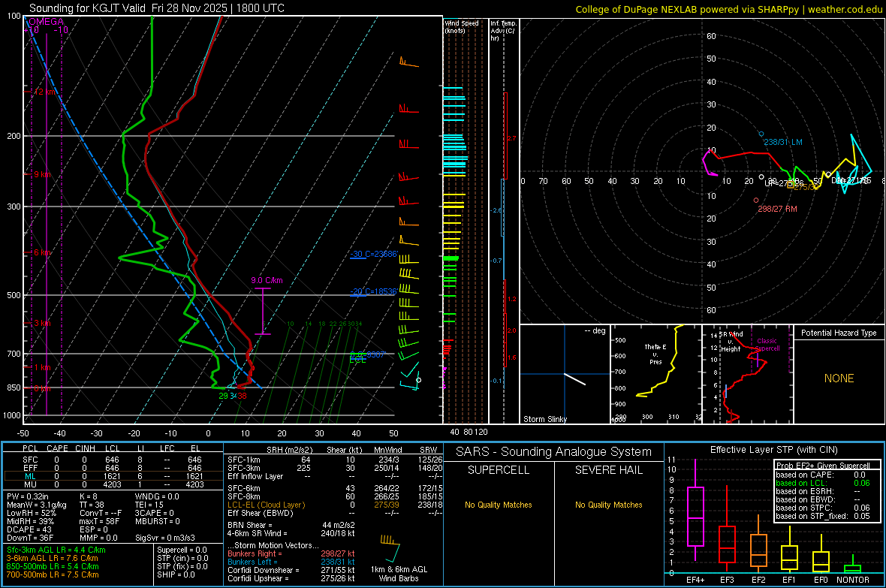Image resolution: width=886 pixels, height=588 pixels.
Task: Select the LCL-EL (Cloud Layer) row
Action: coord(335,505)
